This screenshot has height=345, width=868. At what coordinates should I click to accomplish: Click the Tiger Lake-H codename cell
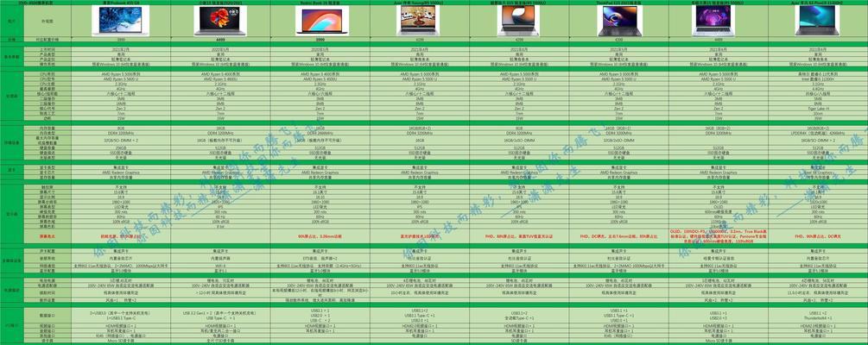point(818,108)
